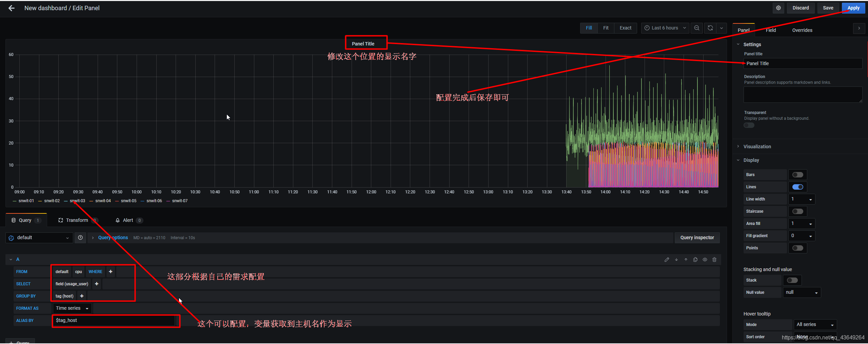Viewport: 868px width, 344px height.
Task: Enable Points display switch
Action: pos(798,248)
